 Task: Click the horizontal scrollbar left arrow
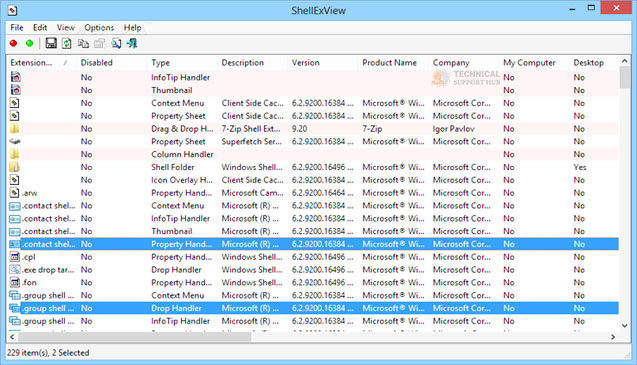point(12,337)
